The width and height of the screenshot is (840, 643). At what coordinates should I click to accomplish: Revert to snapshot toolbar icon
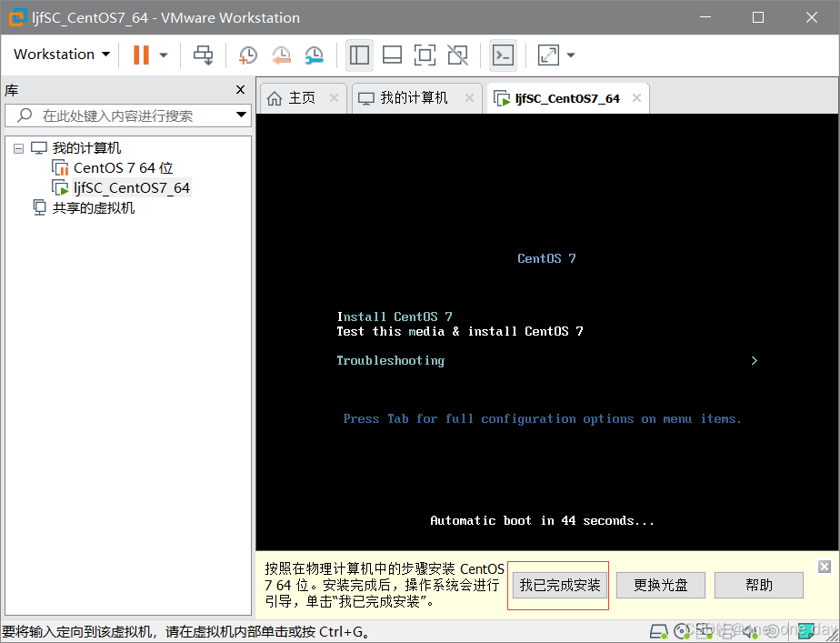point(281,55)
